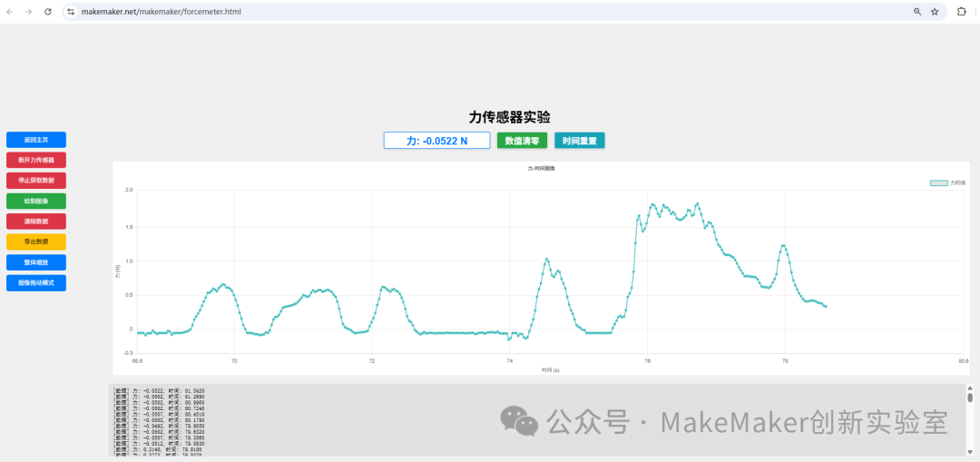Toggle the 力的值 legend series
The height and width of the screenshot is (462, 980).
click(947, 182)
